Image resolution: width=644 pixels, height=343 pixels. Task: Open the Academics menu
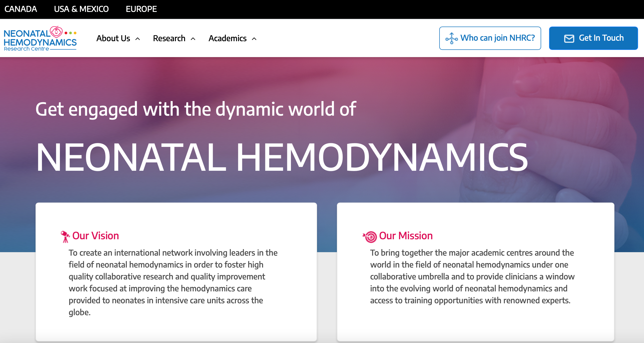(228, 38)
